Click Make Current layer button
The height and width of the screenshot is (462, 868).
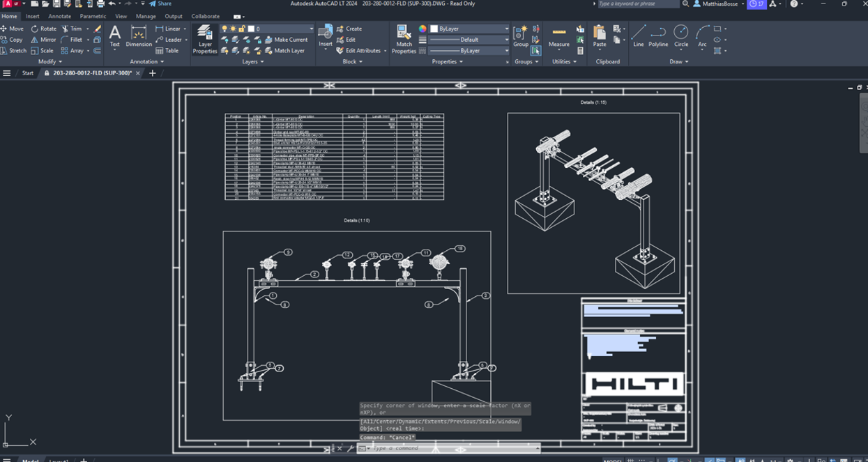tap(286, 40)
